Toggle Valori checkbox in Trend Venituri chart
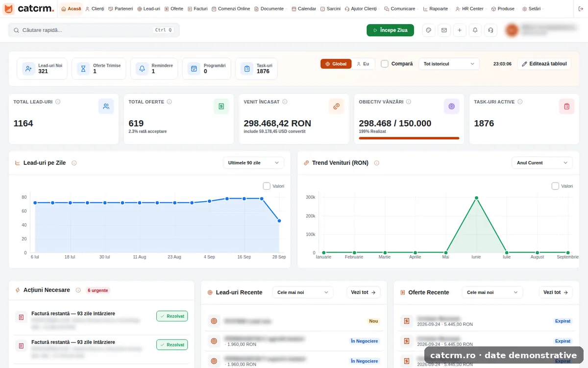Viewport: 588px width, 368px height. [555, 186]
